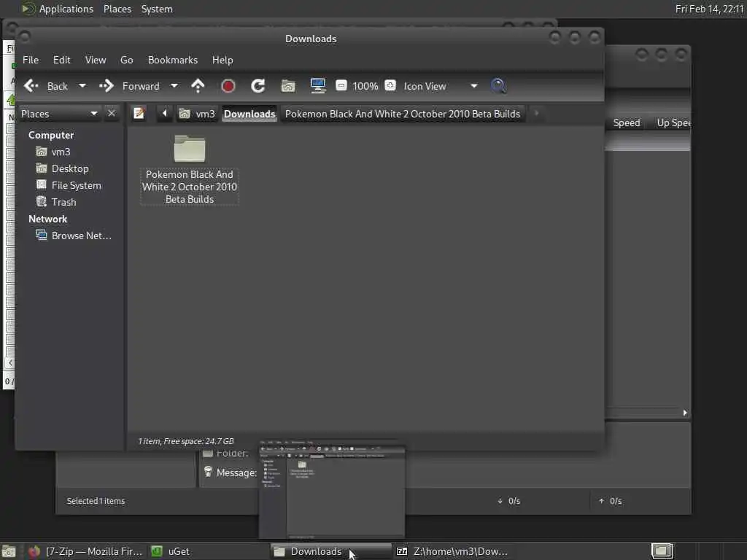
Task: Click the Downloads window preview thumbnail
Action: pyautogui.click(x=332, y=489)
